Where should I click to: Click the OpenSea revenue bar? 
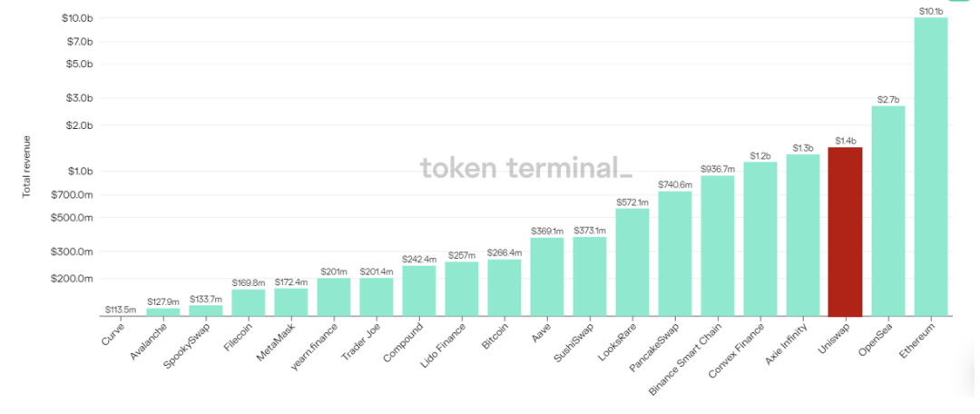pos(888,211)
